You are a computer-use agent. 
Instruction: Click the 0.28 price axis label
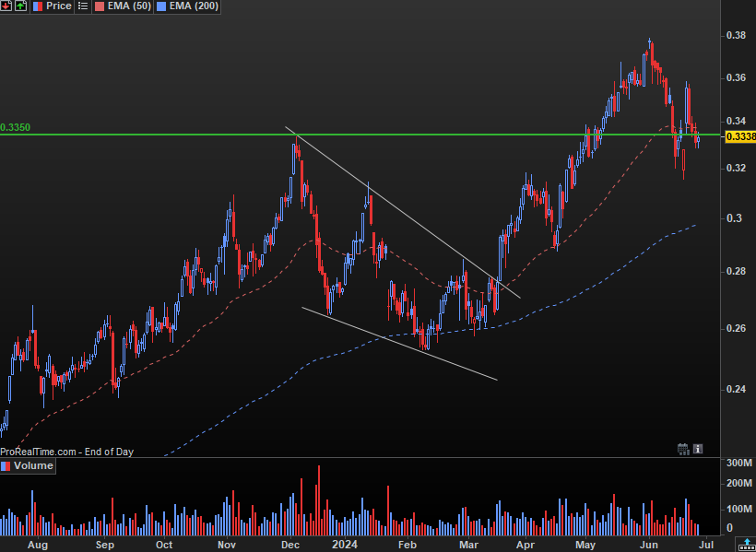click(x=736, y=272)
